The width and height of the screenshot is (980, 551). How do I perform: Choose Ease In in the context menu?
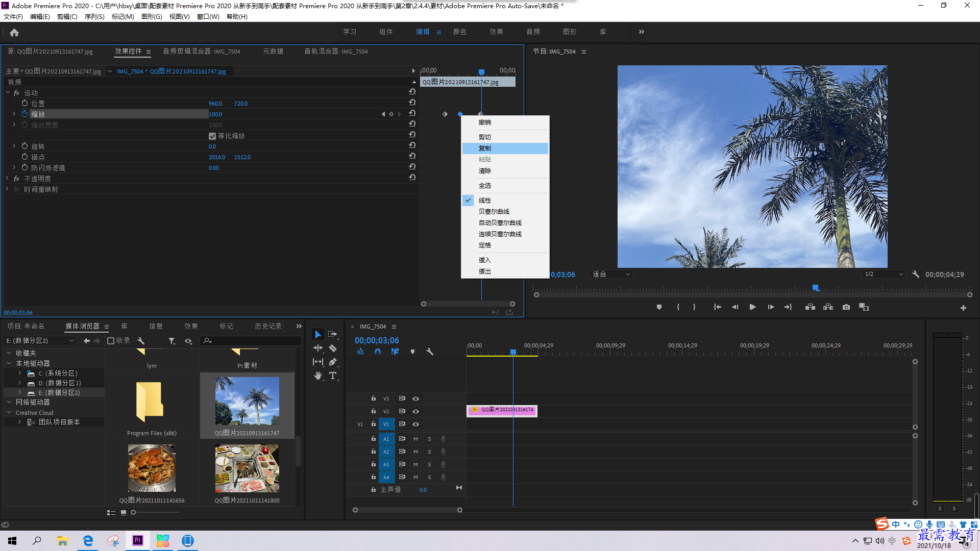505,260
